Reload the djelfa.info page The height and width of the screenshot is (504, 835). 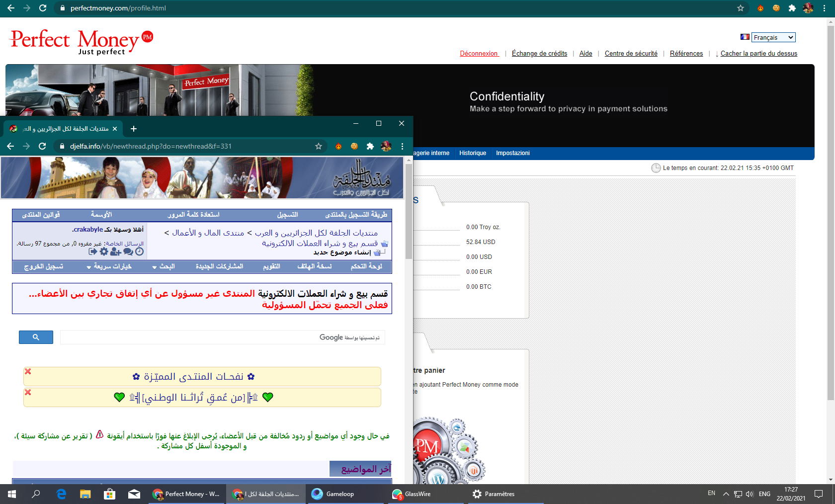pyautogui.click(x=42, y=146)
